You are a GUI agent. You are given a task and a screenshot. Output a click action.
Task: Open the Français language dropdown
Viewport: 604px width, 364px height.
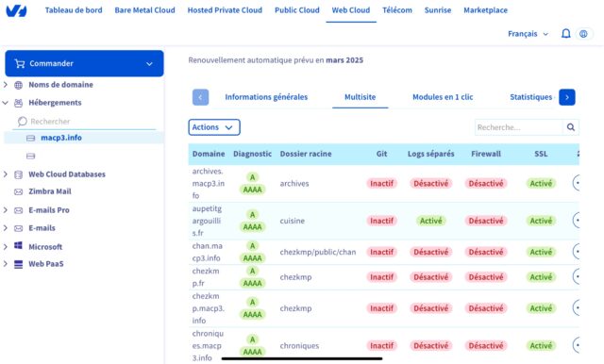coord(528,34)
